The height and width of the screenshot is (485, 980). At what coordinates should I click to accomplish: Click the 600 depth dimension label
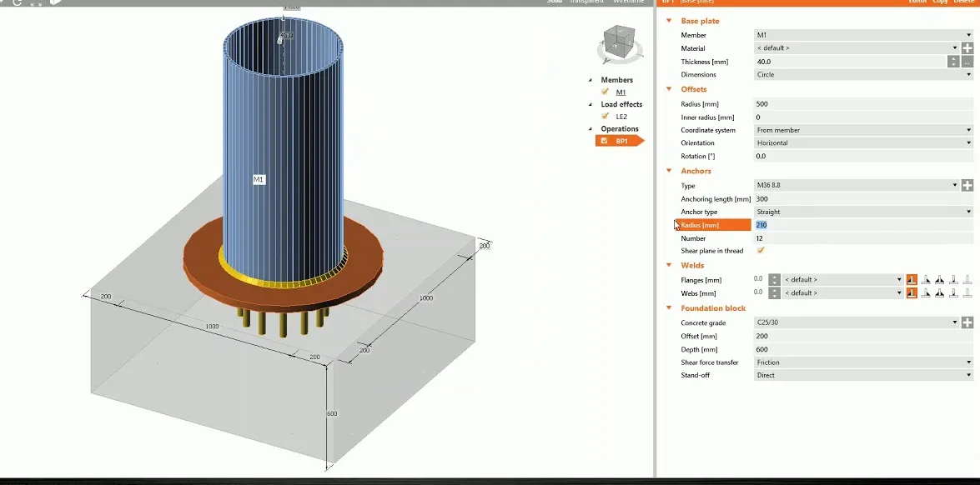pos(332,414)
